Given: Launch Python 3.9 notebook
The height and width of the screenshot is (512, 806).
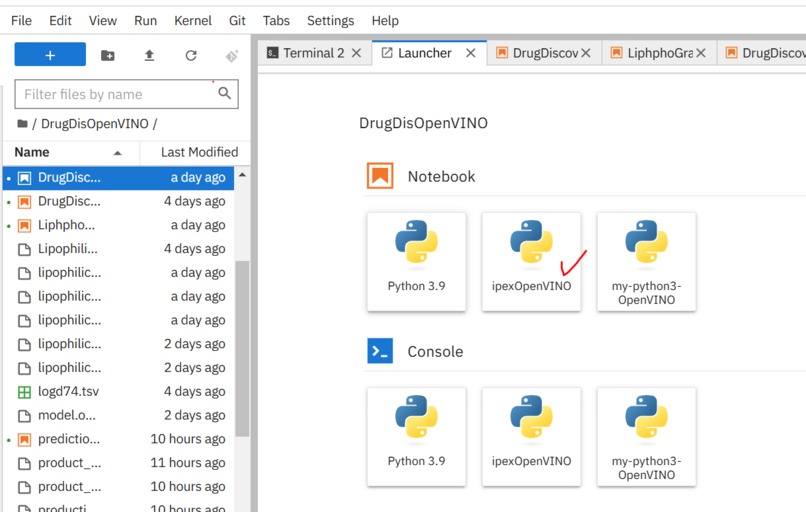Looking at the screenshot, I should [x=416, y=262].
